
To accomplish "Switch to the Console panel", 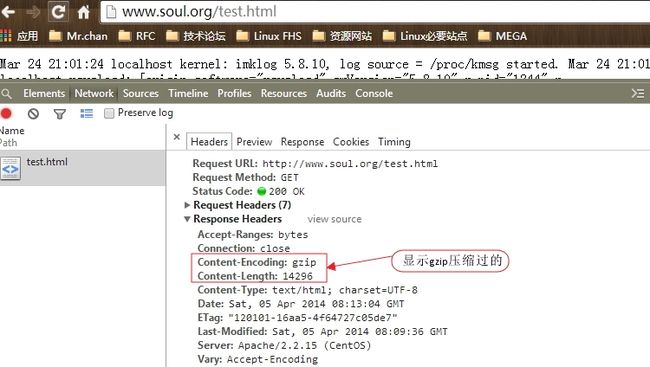I will click(x=374, y=93).
